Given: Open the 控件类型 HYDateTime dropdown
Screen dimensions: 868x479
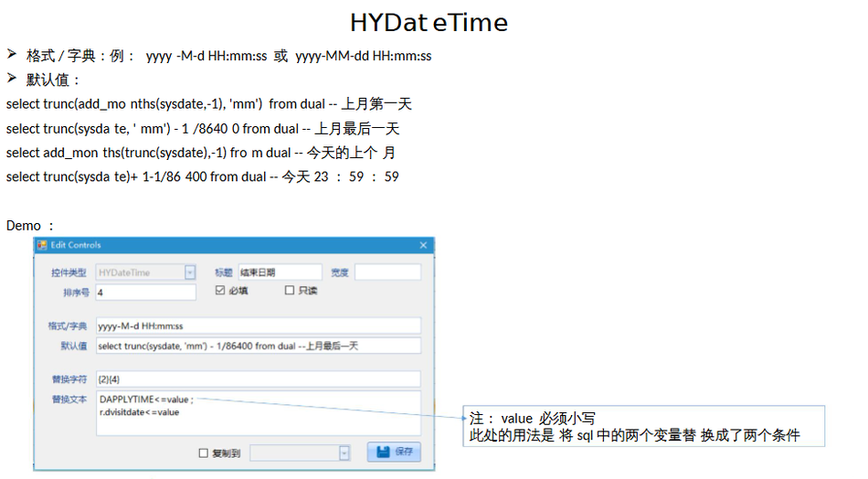Looking at the screenshot, I should 190,272.
